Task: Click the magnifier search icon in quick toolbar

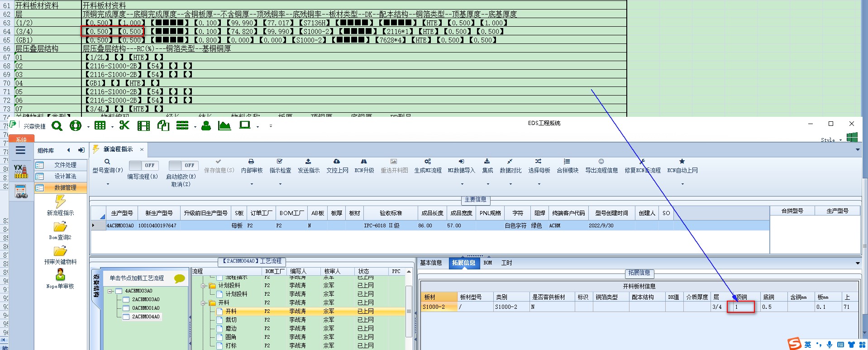Action: coord(57,126)
